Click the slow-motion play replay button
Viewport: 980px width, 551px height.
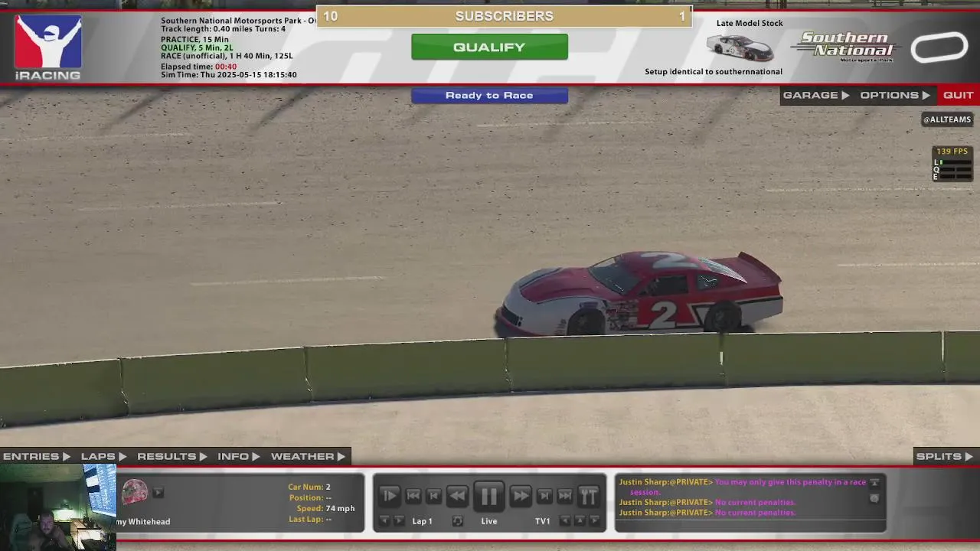(x=389, y=496)
